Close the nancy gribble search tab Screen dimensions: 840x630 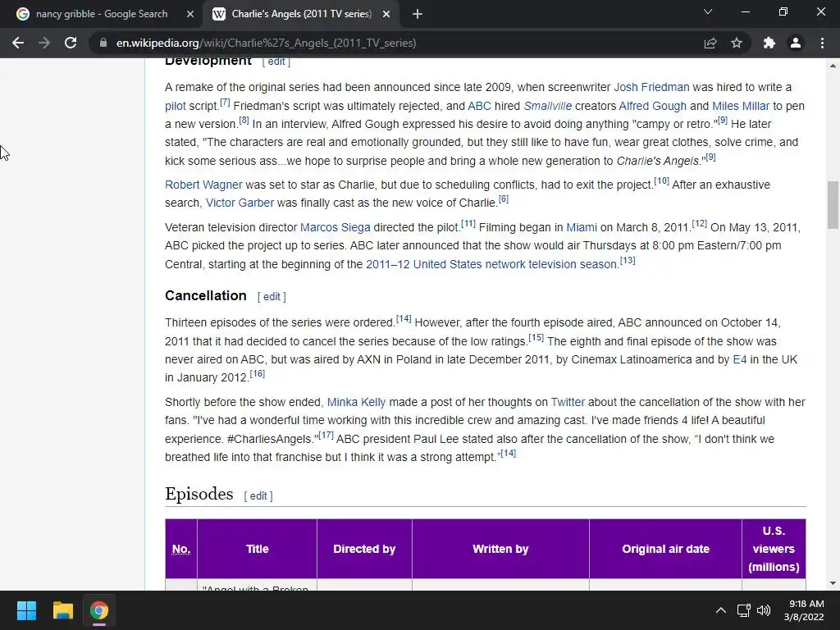(190, 14)
